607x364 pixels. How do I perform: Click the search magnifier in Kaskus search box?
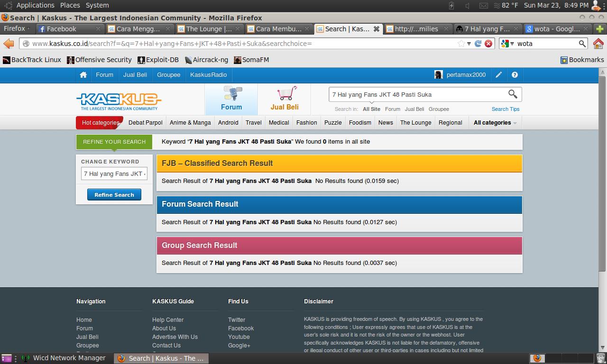click(513, 94)
